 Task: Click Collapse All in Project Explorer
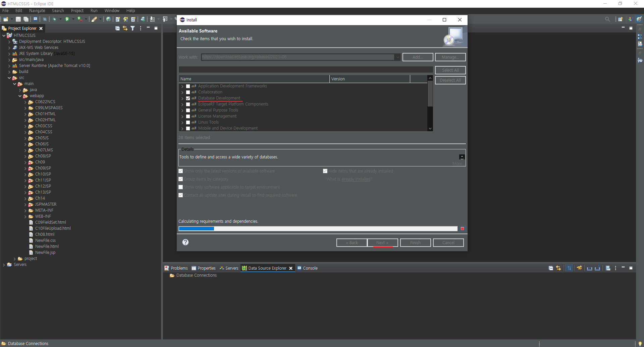pos(117,28)
